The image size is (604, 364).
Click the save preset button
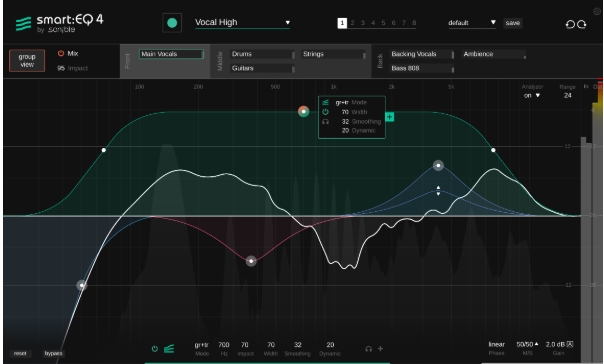coord(513,23)
